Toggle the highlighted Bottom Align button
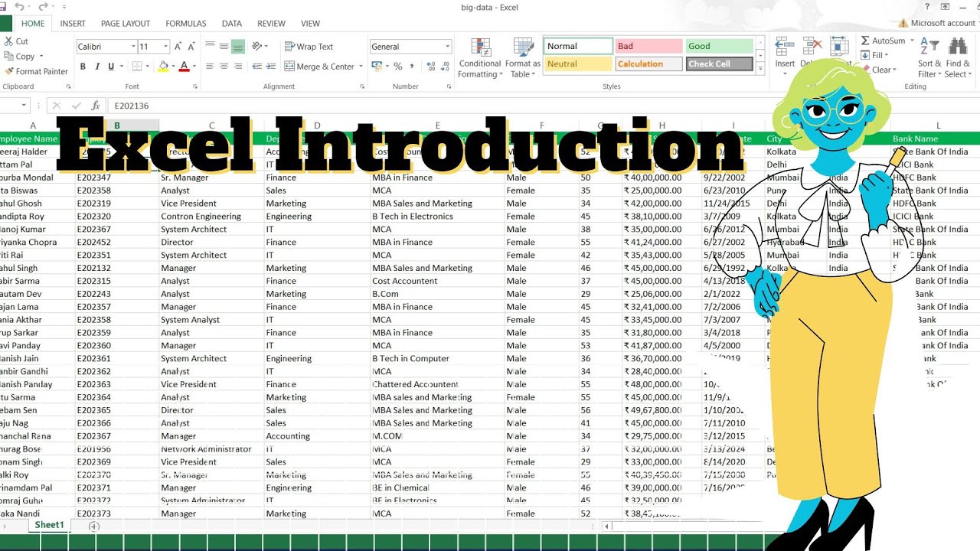 click(x=238, y=47)
